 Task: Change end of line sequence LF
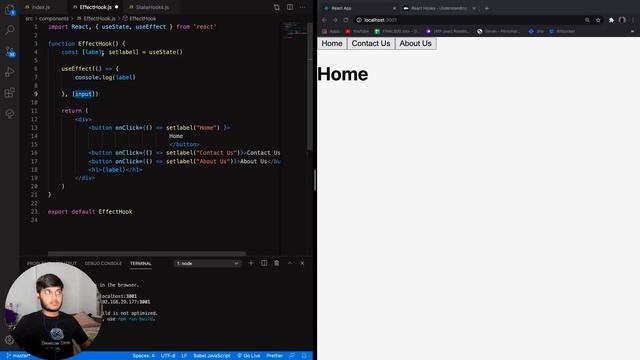tap(184, 356)
